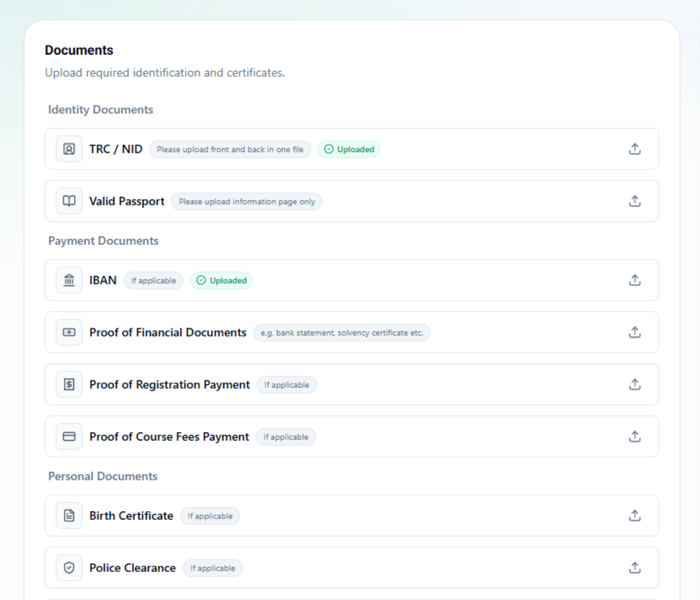Image resolution: width=700 pixels, height=600 pixels.
Task: Click the bank building icon beside IBAN
Action: click(x=69, y=280)
